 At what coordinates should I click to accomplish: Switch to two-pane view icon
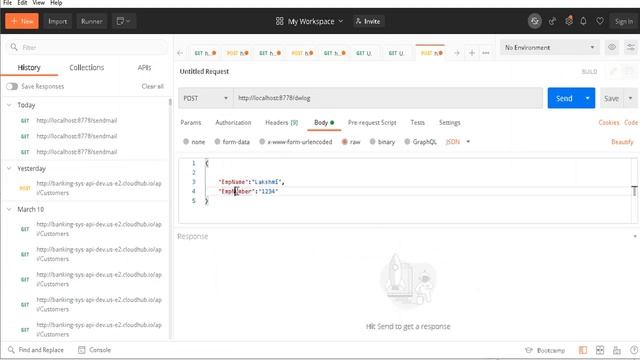600,350
